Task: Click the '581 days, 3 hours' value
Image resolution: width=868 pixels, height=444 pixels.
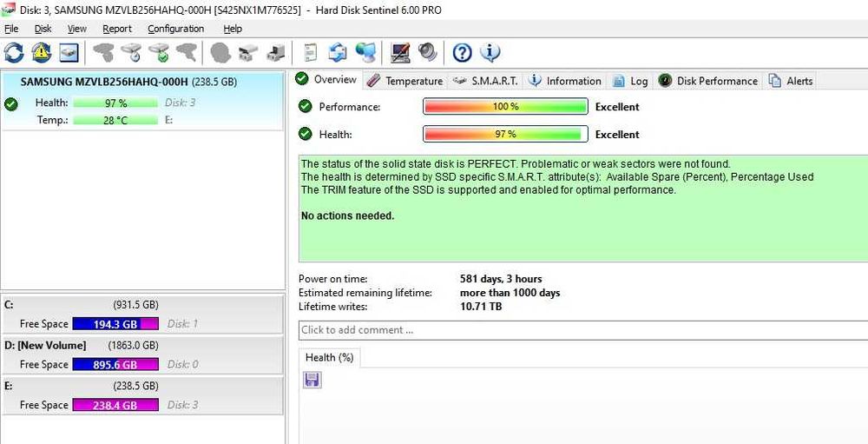Action: pos(501,279)
